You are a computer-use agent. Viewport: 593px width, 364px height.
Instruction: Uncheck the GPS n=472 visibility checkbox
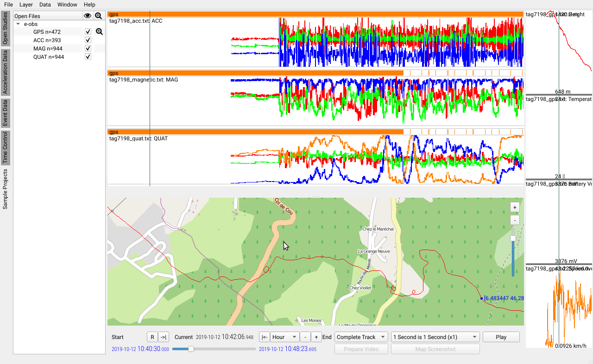pyautogui.click(x=88, y=32)
